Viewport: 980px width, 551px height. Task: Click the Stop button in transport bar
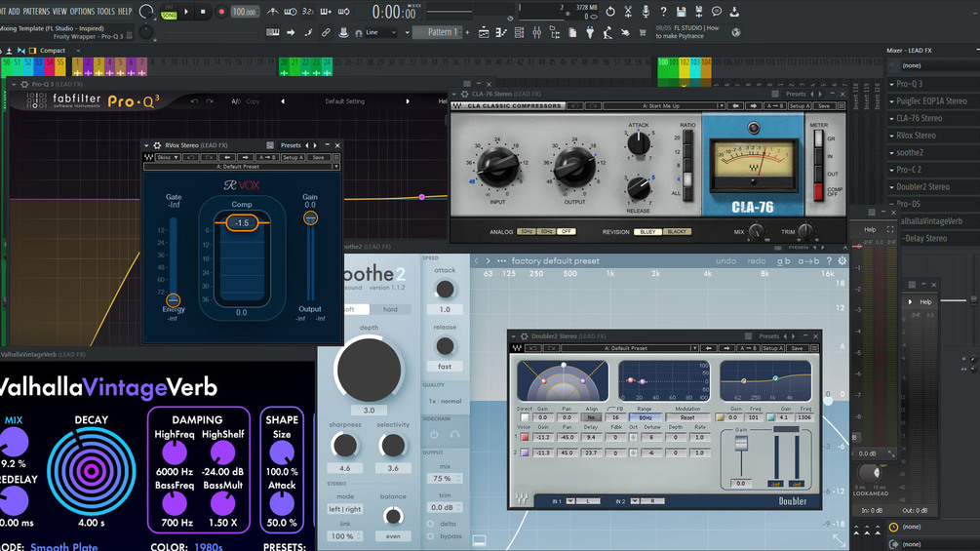[x=203, y=12]
